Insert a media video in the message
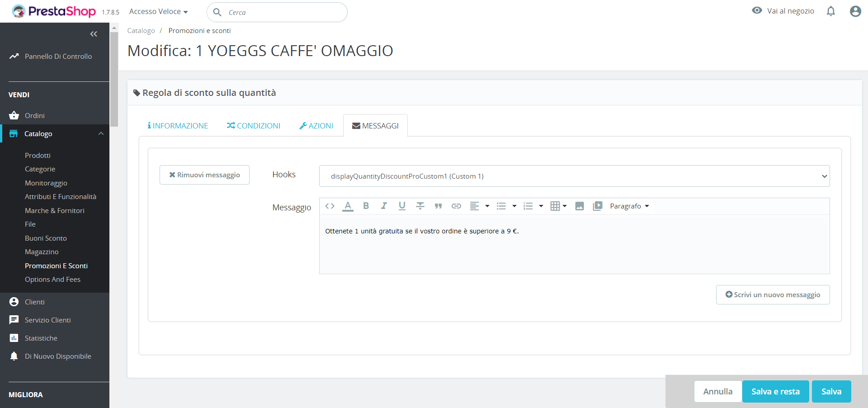Viewport: 868px width, 408px height. point(598,206)
